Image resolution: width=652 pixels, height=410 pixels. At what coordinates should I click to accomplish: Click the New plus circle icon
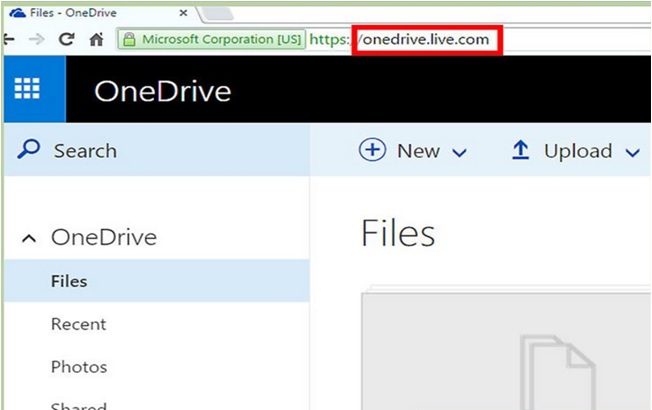point(372,150)
